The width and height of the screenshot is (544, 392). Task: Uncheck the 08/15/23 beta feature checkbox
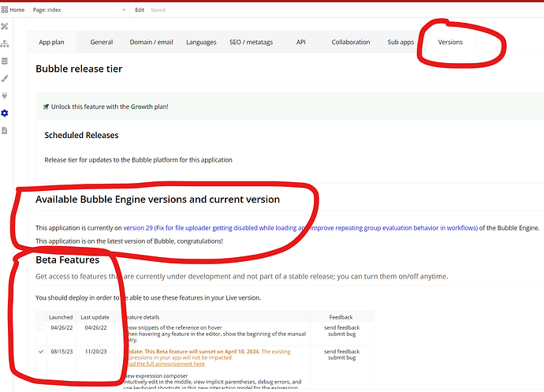click(41, 351)
